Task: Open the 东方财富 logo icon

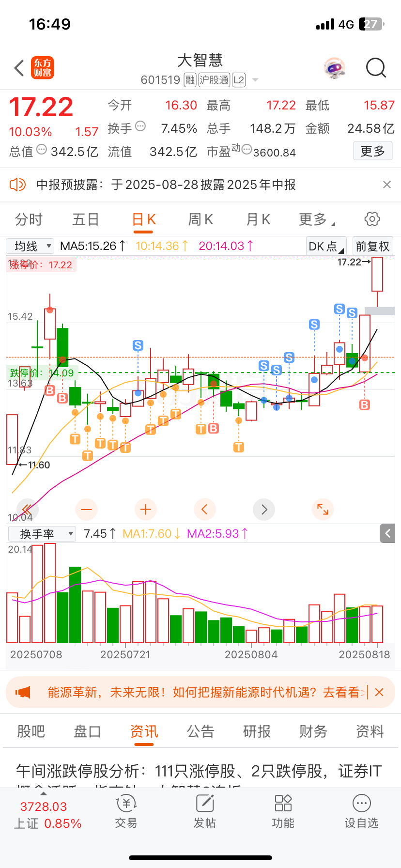Action: coord(43,68)
